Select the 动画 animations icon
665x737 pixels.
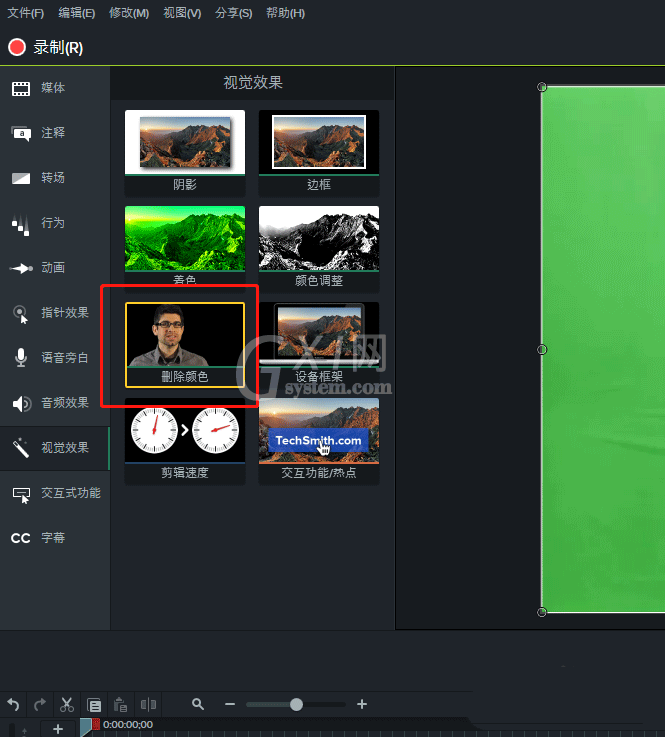pos(21,268)
